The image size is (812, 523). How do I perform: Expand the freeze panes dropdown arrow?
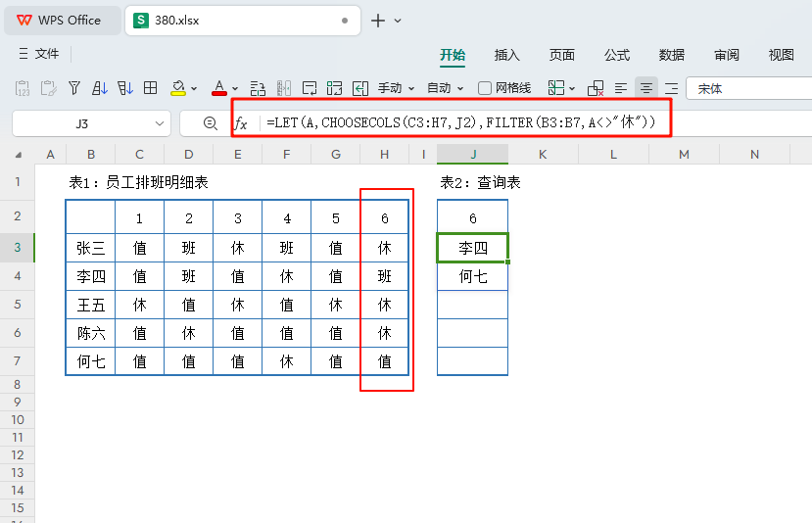coord(572,89)
